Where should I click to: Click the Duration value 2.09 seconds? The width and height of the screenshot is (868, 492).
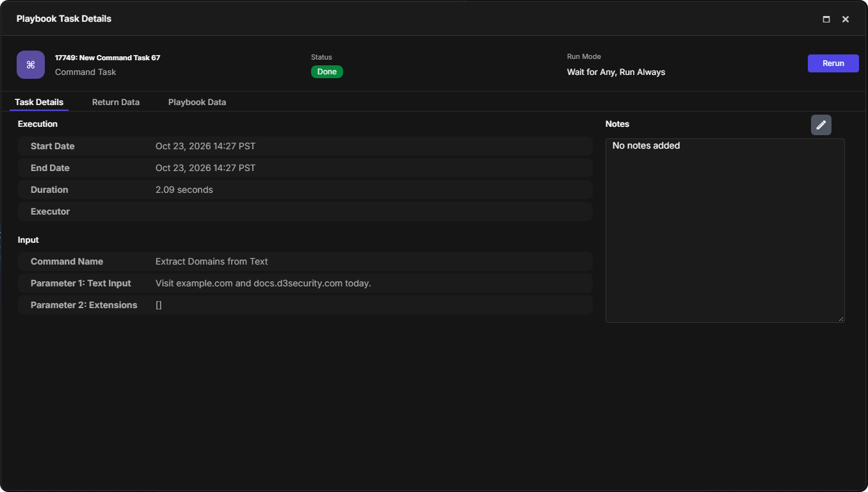(x=184, y=190)
